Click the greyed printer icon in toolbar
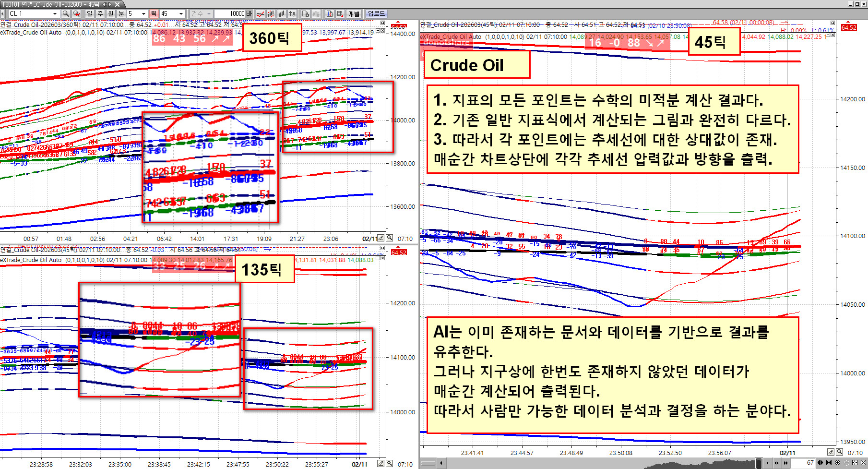The image size is (868, 469). click(316, 13)
